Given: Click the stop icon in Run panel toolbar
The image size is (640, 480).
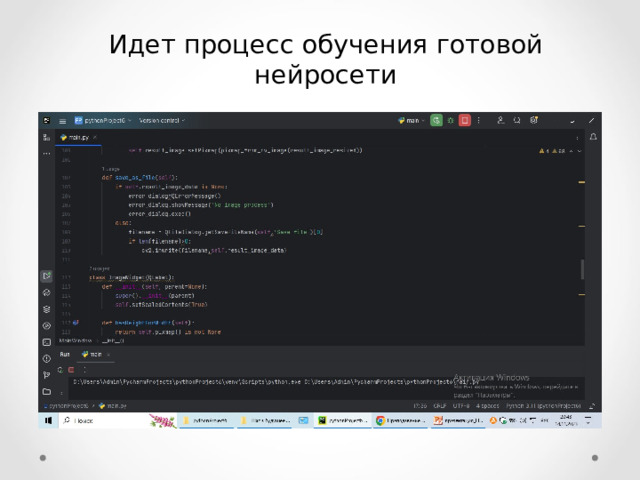Looking at the screenshot, I should (71, 370).
